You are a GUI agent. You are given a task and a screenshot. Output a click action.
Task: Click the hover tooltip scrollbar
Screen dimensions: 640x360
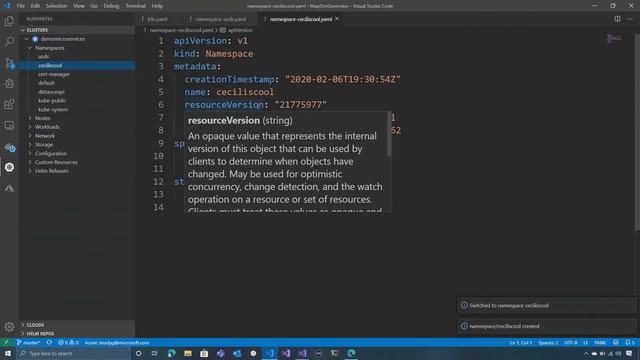tap(389, 134)
